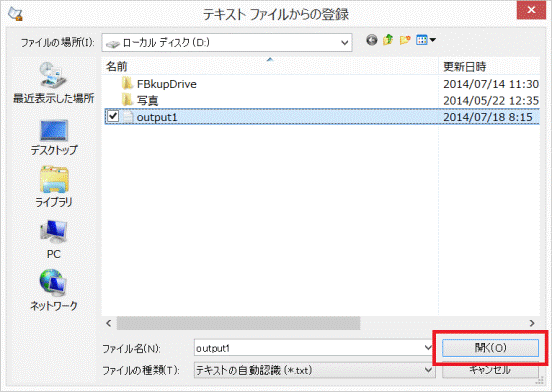Click the キャンセル button
Image resolution: width=552 pixels, height=392 pixels.
tap(490, 371)
